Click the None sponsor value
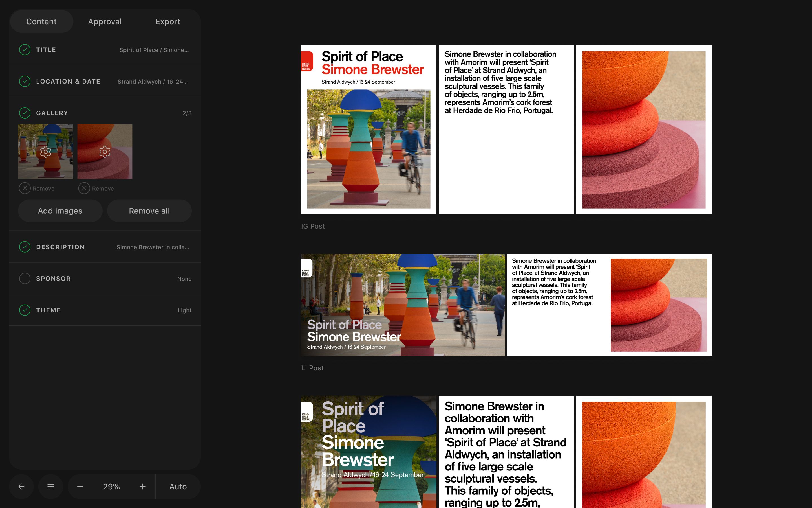812x508 pixels. pos(184,279)
